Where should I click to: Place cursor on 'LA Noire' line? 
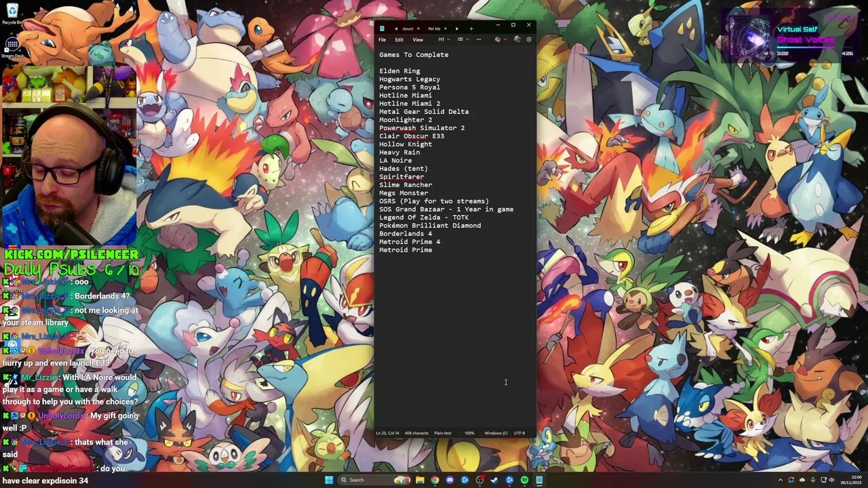point(395,161)
